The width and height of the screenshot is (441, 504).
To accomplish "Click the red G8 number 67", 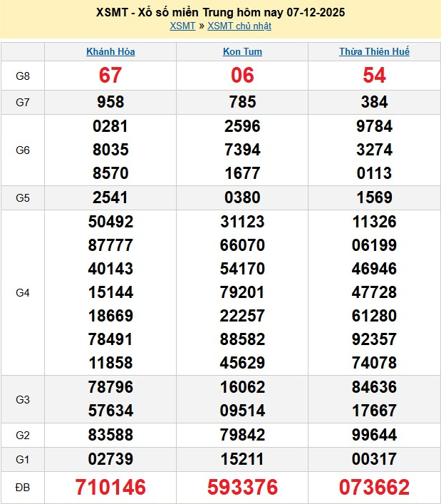I will pyautogui.click(x=110, y=76).
